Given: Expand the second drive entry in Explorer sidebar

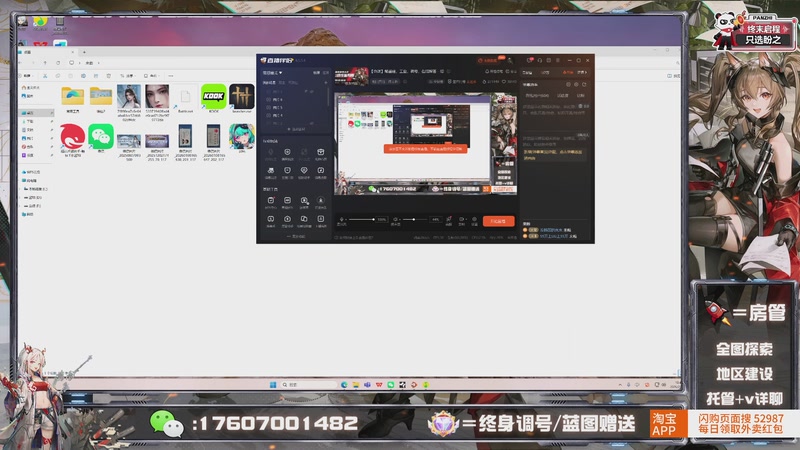Looking at the screenshot, I should pyautogui.click(x=20, y=197).
